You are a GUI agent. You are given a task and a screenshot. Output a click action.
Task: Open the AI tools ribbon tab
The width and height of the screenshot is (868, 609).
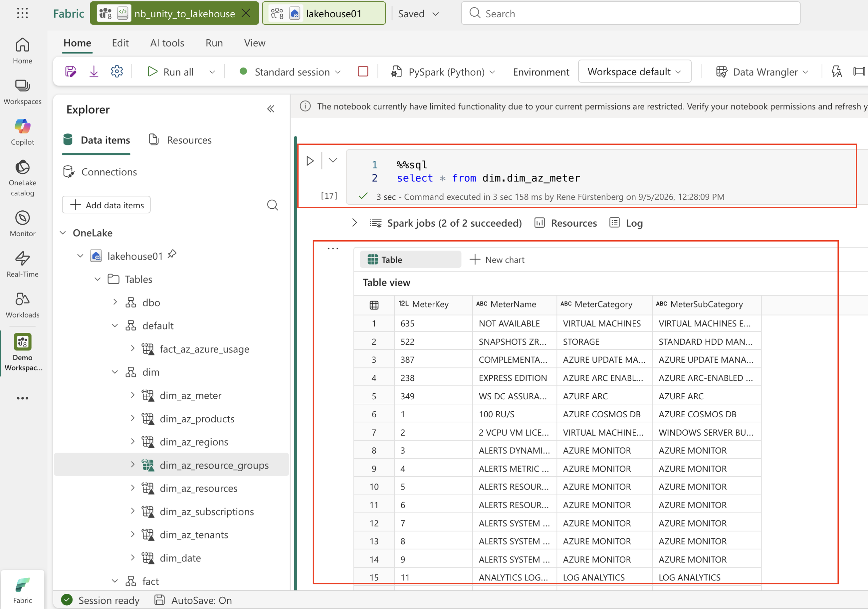167,43
